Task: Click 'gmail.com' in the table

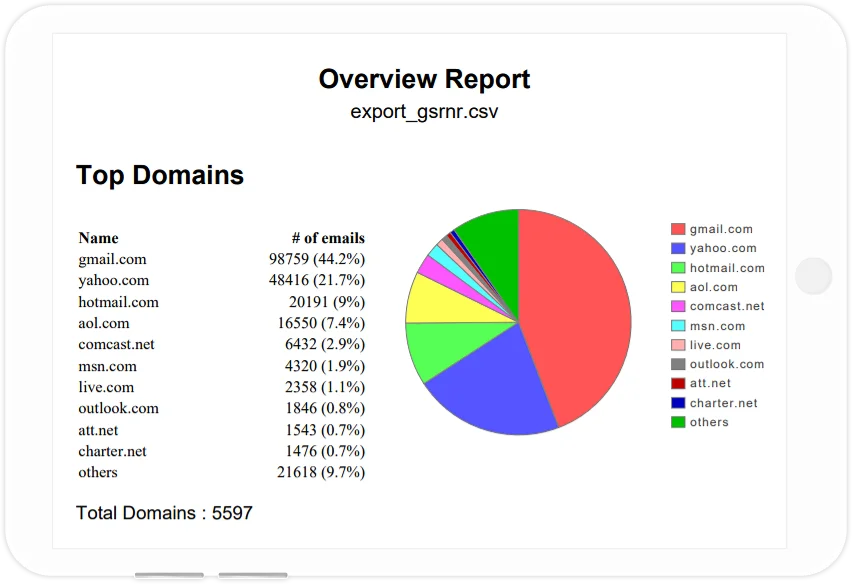Action: [113, 259]
